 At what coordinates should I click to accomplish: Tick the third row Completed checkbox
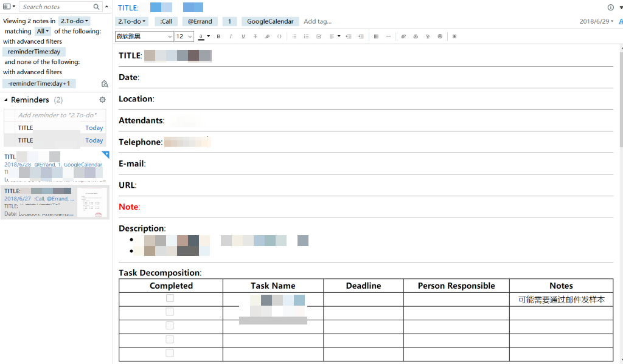click(170, 326)
